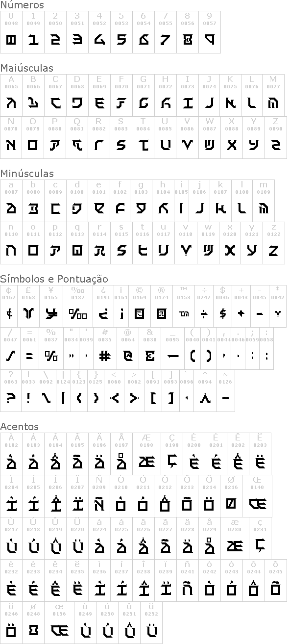Click the Acentos section heading

19,427
